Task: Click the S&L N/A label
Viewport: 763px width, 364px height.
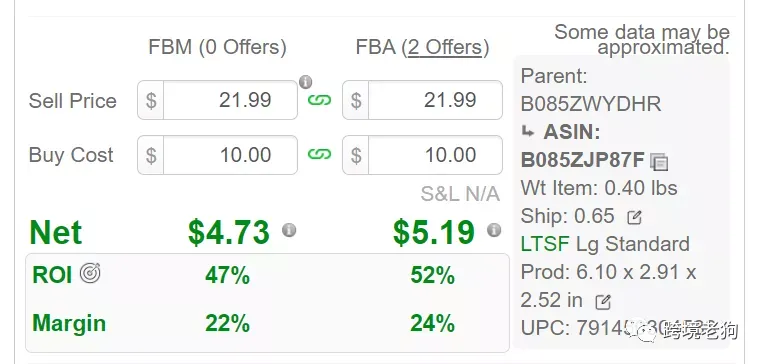Action: [460, 194]
